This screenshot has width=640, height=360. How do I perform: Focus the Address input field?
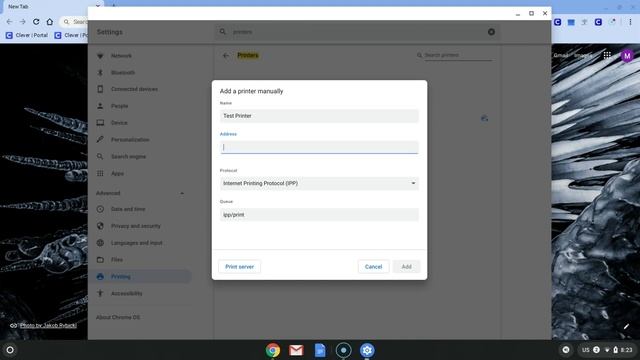click(x=319, y=147)
